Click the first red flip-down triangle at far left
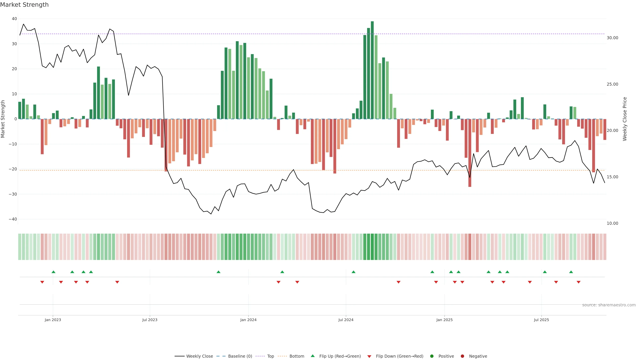Viewport: 644px width, 362px height. [42, 282]
